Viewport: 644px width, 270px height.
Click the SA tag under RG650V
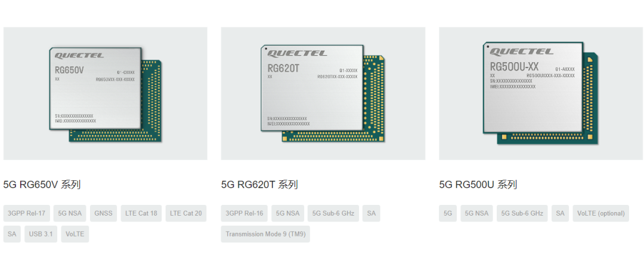(x=12, y=234)
